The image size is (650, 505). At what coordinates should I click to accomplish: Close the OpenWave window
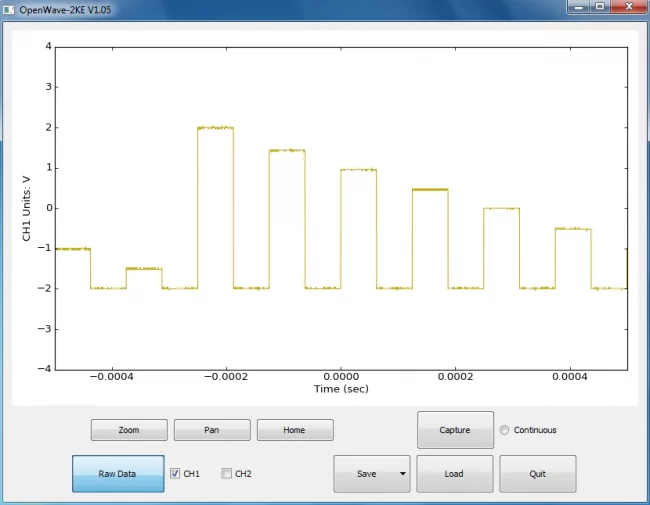(x=629, y=7)
